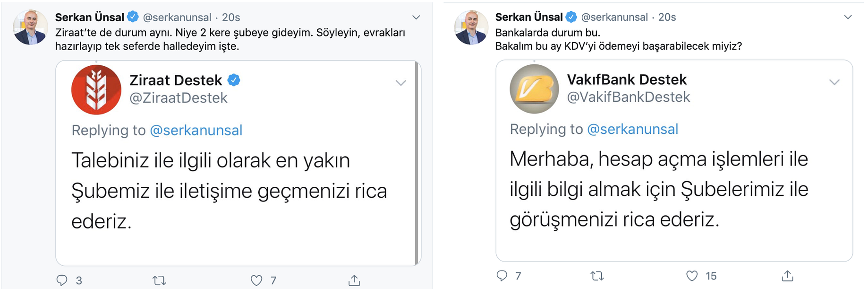
Task: Expand options chevron on VakıfBank Destek quoted tweet
Action: click(x=834, y=82)
